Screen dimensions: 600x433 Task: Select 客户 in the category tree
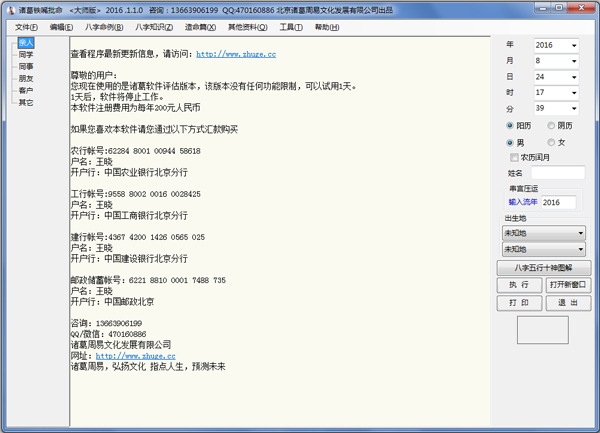tap(26, 91)
